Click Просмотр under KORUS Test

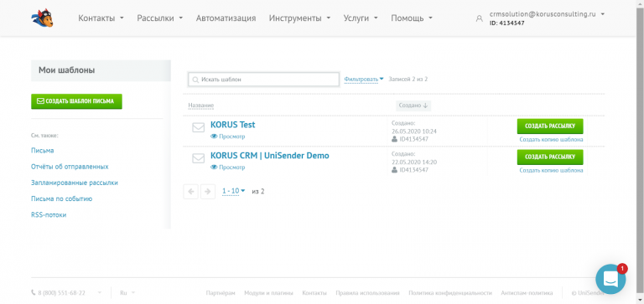point(231,137)
